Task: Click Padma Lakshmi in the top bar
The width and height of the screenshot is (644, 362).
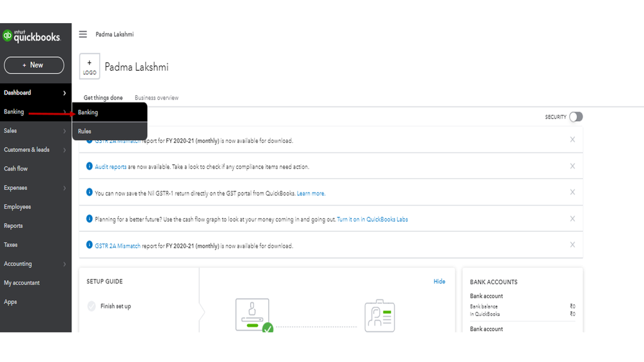Action: click(x=115, y=35)
